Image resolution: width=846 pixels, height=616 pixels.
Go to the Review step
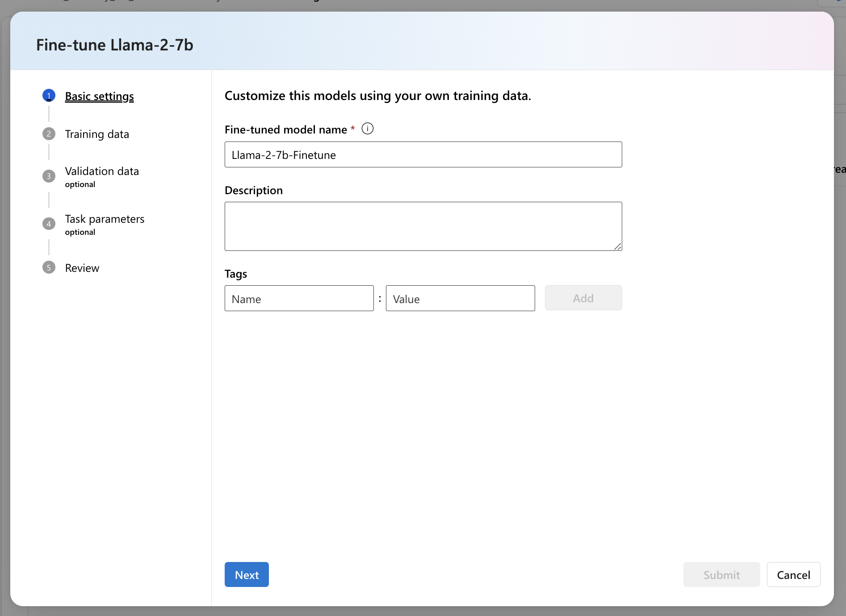click(82, 268)
